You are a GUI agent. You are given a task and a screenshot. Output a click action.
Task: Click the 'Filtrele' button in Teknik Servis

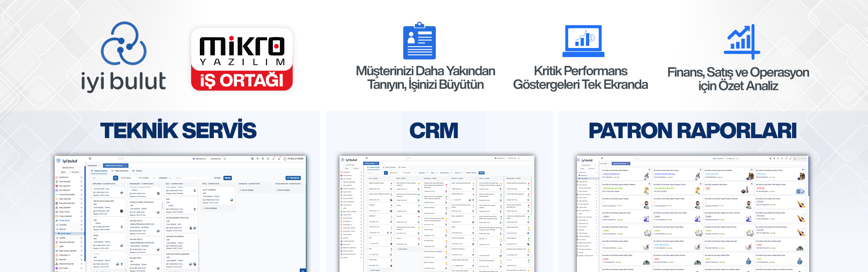click(227, 178)
